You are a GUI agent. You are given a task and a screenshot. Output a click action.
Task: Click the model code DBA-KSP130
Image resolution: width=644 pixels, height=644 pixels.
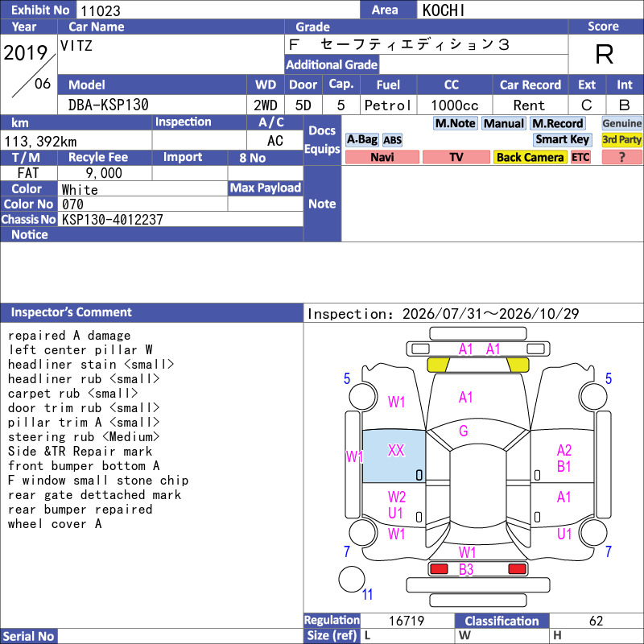[x=108, y=105]
